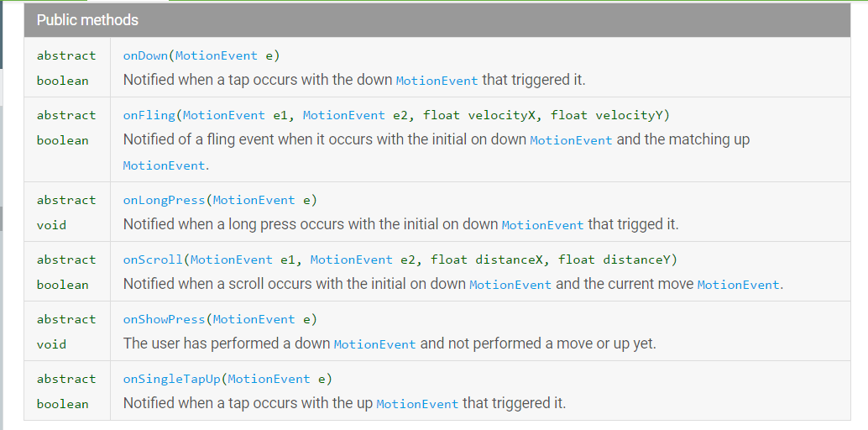Open the onScroll method link
This screenshot has width=868, height=430.
152,260
